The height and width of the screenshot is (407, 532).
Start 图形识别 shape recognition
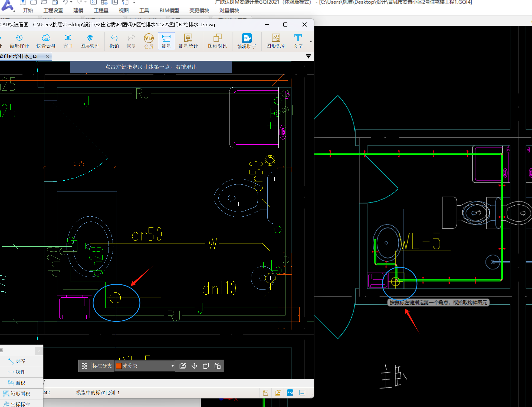(276, 41)
